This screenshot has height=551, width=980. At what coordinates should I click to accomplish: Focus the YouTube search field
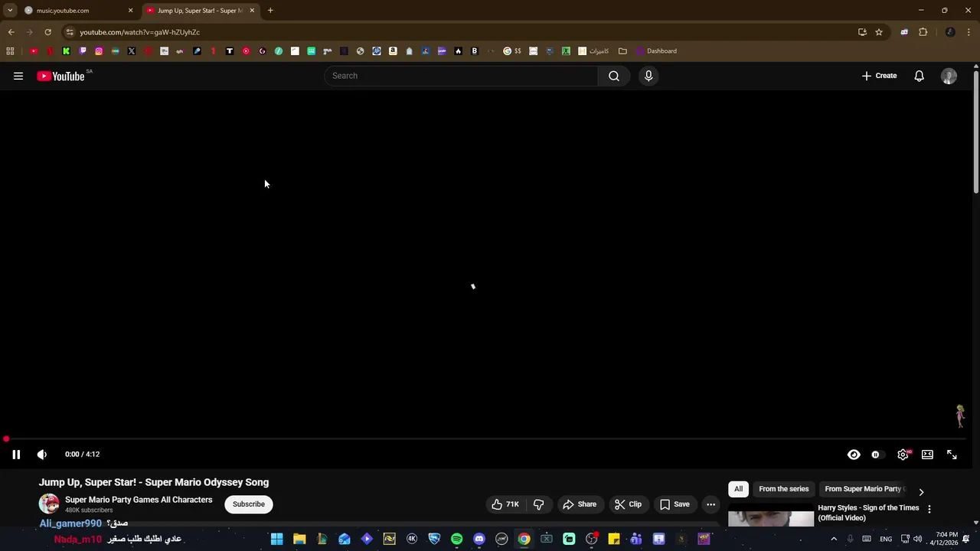pyautogui.click(x=461, y=76)
